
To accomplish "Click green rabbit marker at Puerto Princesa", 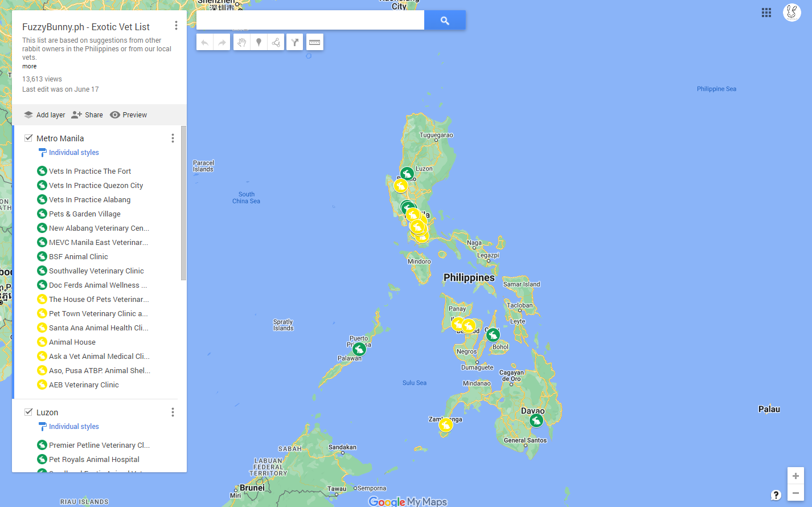I will click(359, 349).
